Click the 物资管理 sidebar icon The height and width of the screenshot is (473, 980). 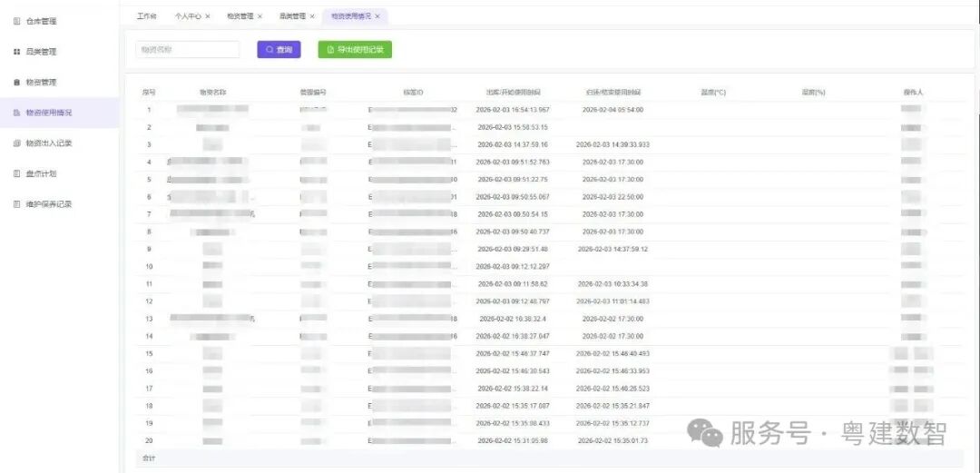[16, 83]
